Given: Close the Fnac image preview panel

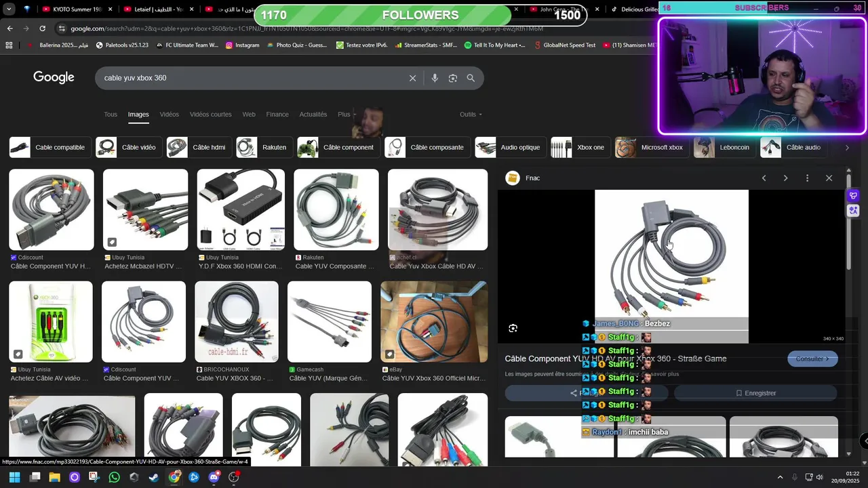Looking at the screenshot, I should click(x=829, y=178).
